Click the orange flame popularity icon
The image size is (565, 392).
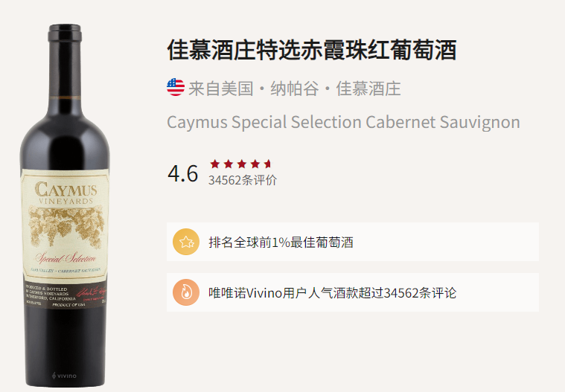(186, 292)
